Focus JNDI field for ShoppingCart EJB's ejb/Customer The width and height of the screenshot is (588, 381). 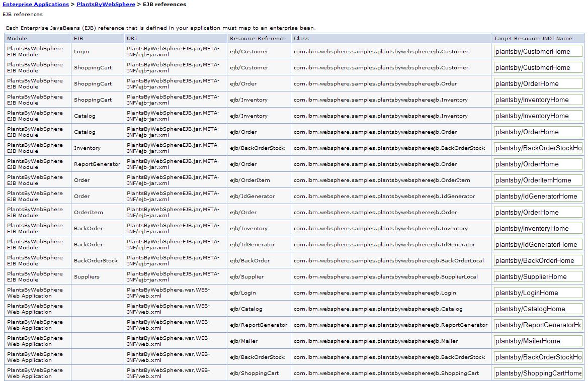(x=538, y=68)
